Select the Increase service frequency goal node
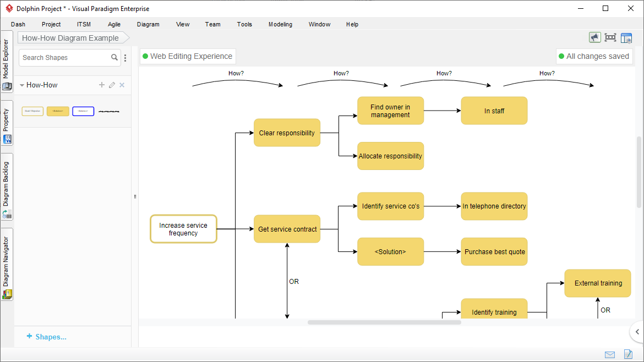This screenshot has width=644, height=362. click(x=183, y=229)
